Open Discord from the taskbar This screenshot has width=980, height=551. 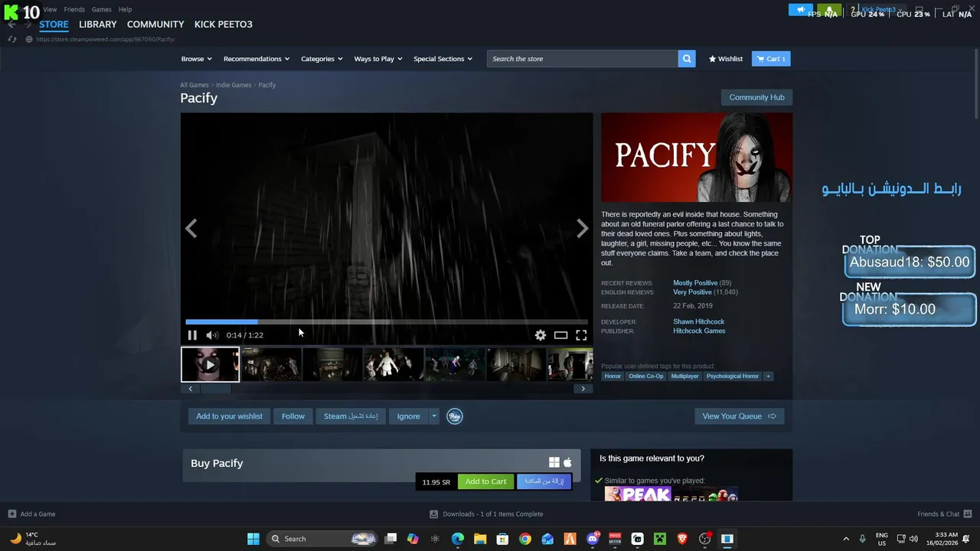click(x=593, y=539)
